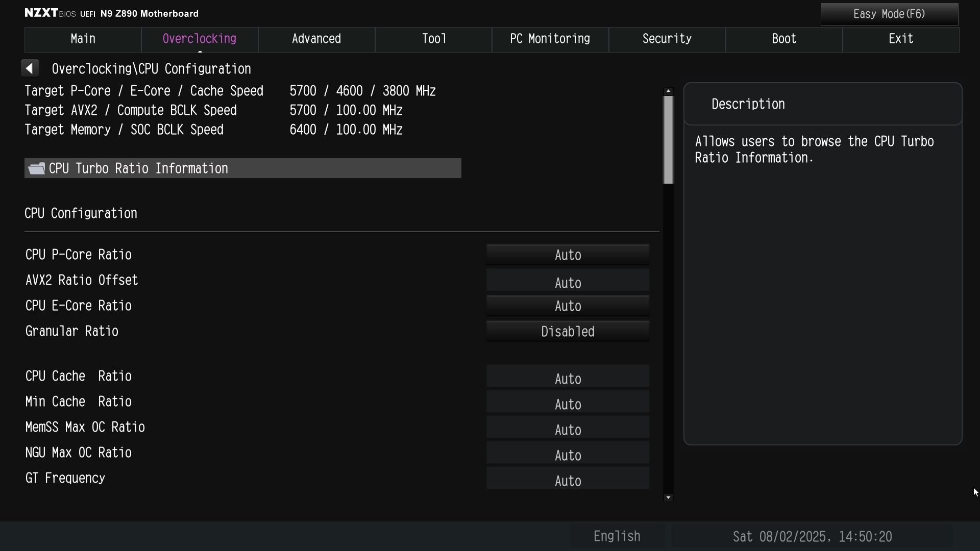Go to the Tool tab
This screenshot has width=980, height=551.
pyautogui.click(x=433, y=39)
